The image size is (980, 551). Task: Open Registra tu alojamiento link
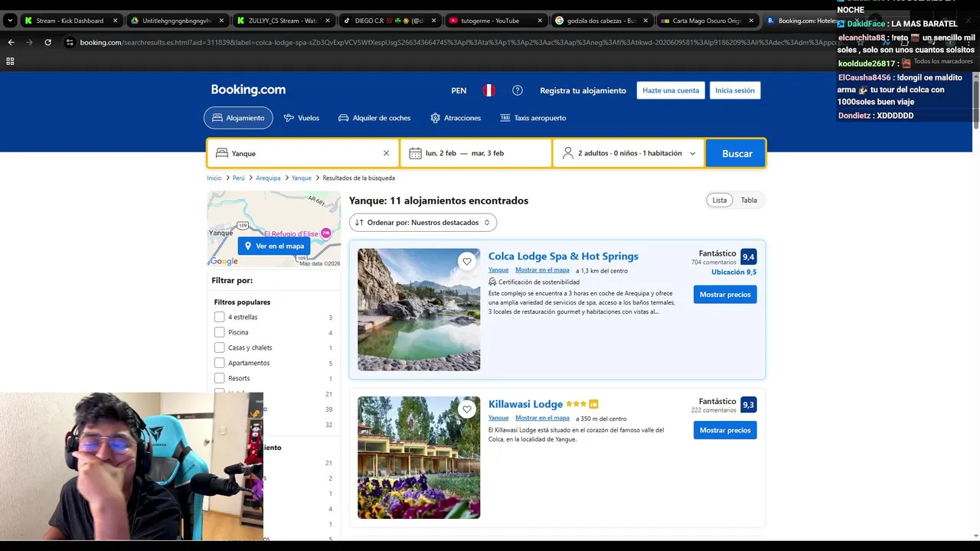pos(583,90)
